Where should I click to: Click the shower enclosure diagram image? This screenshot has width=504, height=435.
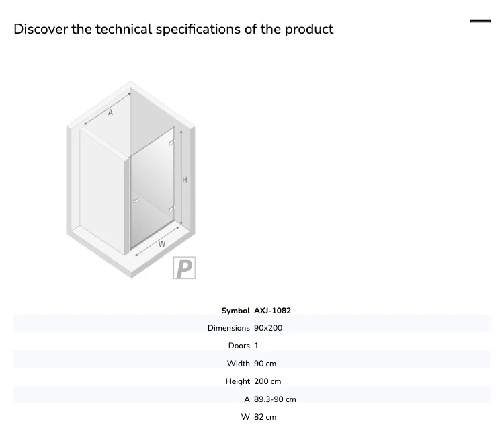(x=131, y=180)
